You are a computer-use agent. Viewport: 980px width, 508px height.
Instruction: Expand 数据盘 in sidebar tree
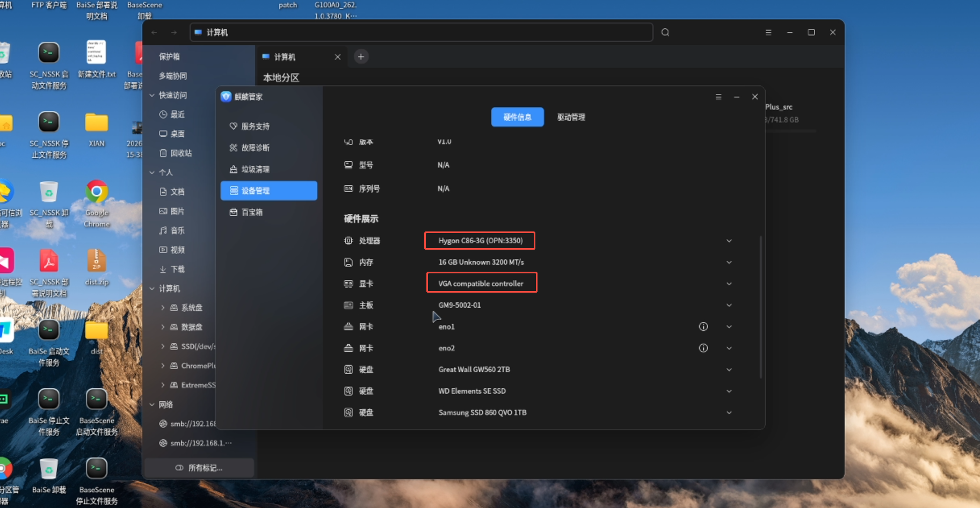(163, 327)
